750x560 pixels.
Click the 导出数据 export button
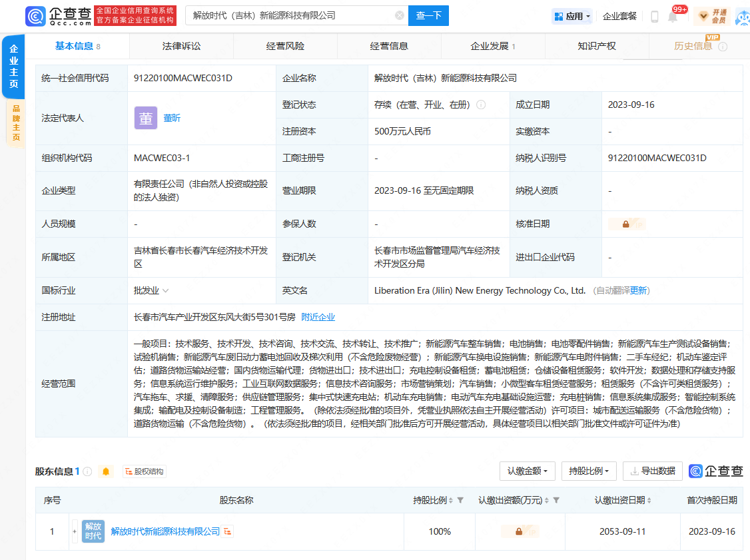pyautogui.click(x=652, y=471)
